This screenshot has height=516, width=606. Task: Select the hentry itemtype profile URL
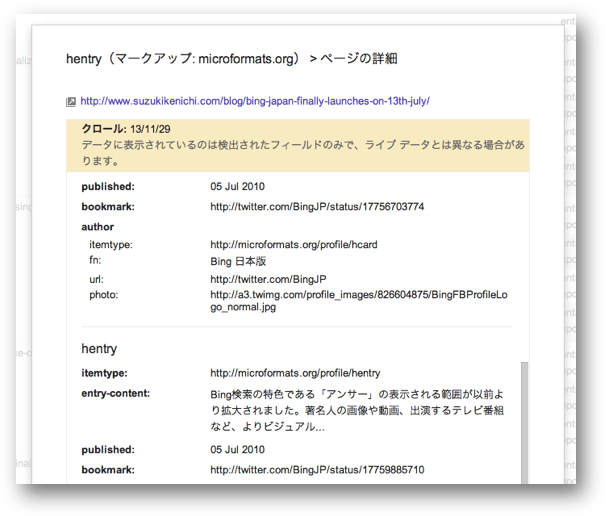(295, 373)
